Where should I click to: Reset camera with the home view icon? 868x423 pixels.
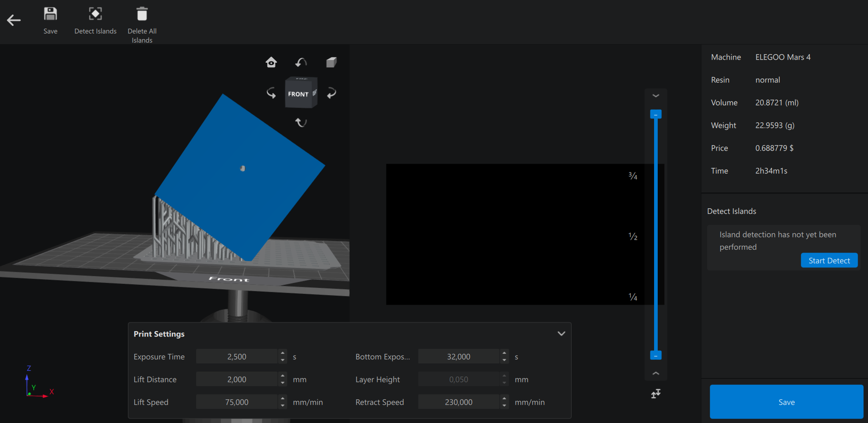(271, 62)
